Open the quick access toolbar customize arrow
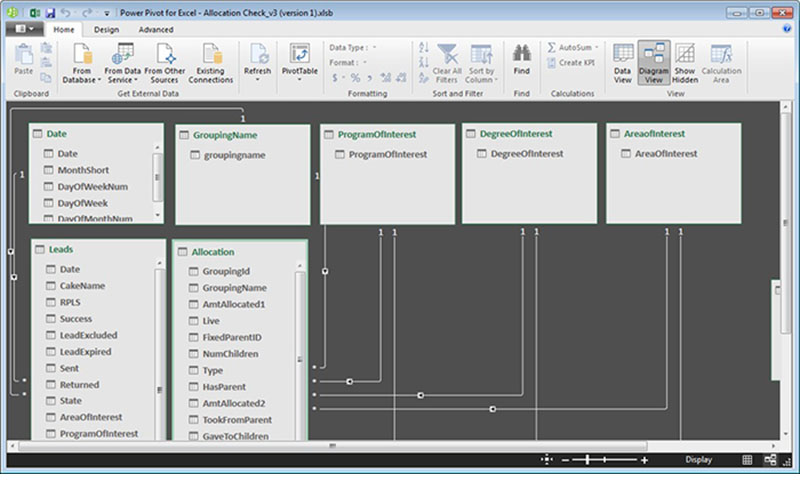Screen dimensions: 800x500 pos(107,13)
